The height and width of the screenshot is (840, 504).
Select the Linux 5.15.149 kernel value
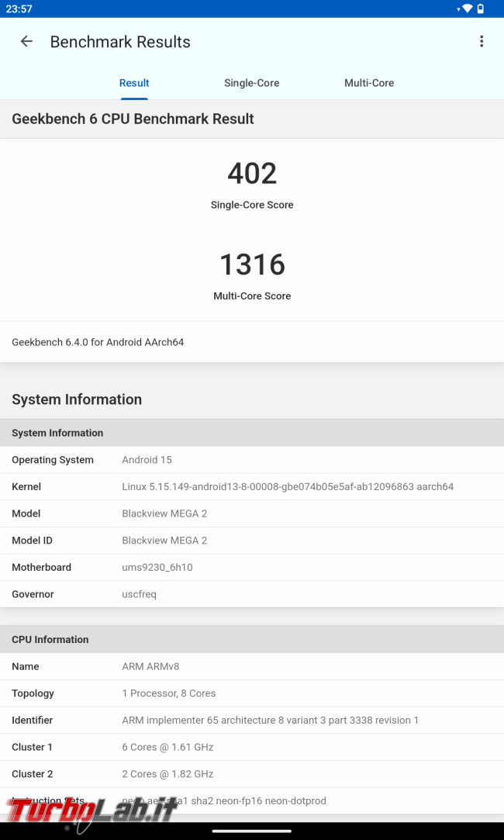point(288,486)
